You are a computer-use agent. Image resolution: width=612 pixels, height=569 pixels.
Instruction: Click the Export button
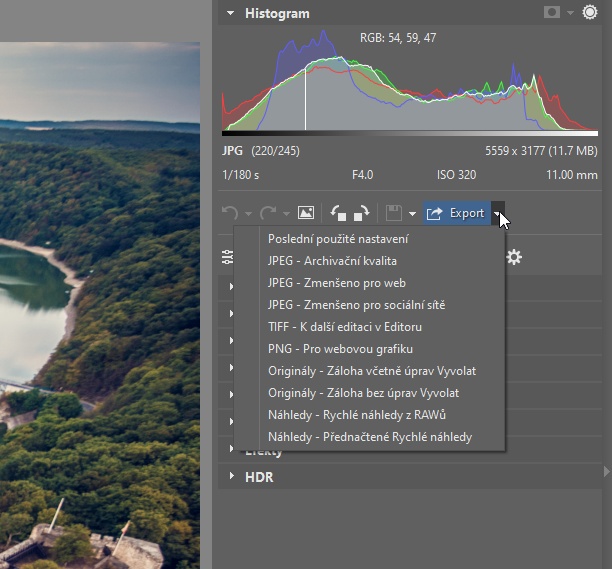click(457, 213)
